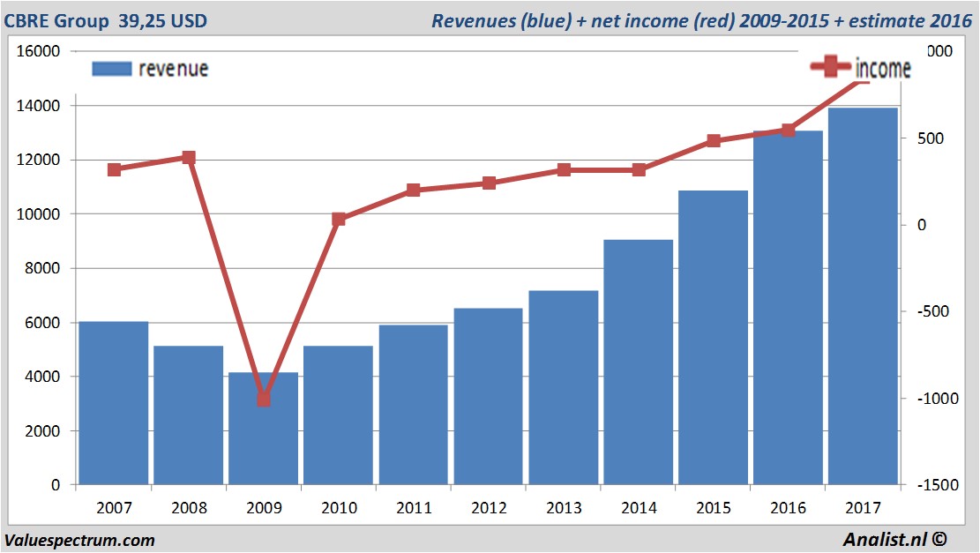Viewport: 980px width, 553px height.
Task: Select the 6000 revenue axis label
Action: pos(42,323)
